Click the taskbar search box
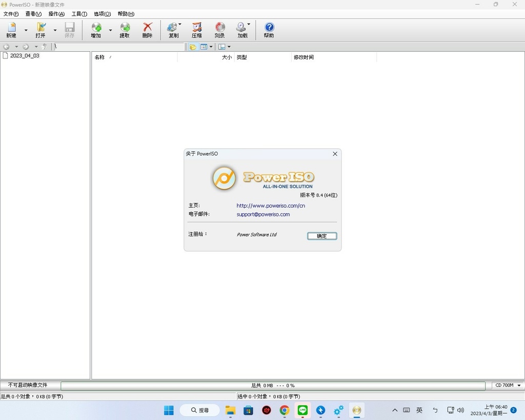525x420 pixels. (200, 410)
